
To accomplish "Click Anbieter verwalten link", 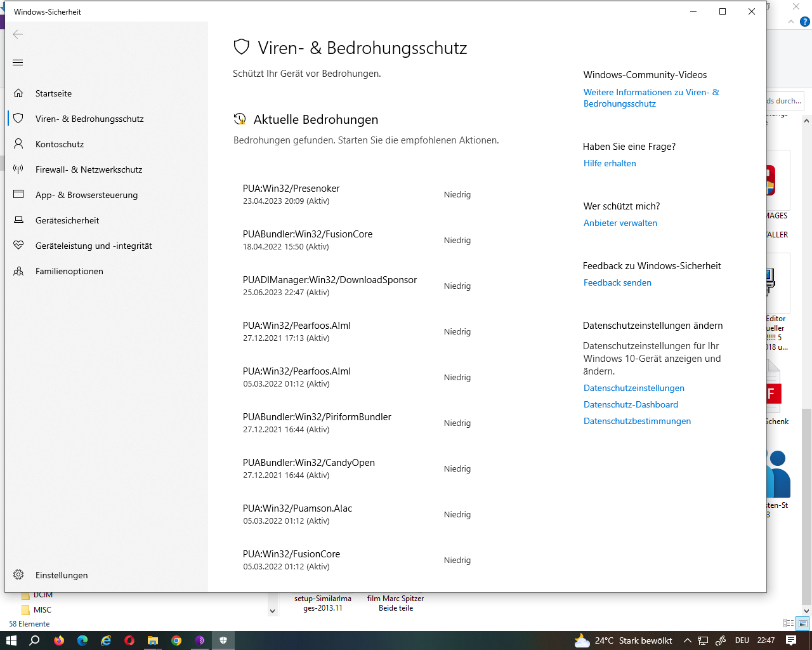I will click(620, 223).
